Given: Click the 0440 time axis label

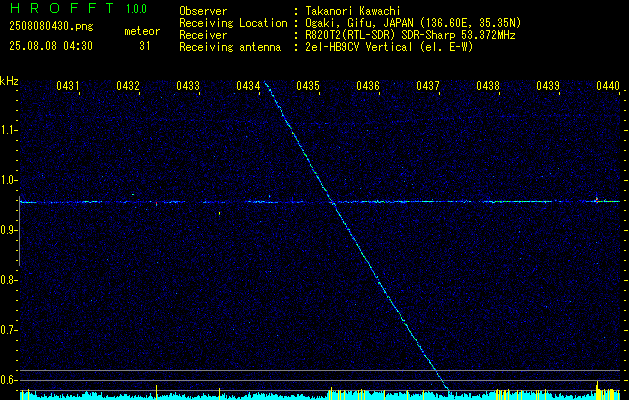Looking at the screenshot, I should tap(608, 85).
